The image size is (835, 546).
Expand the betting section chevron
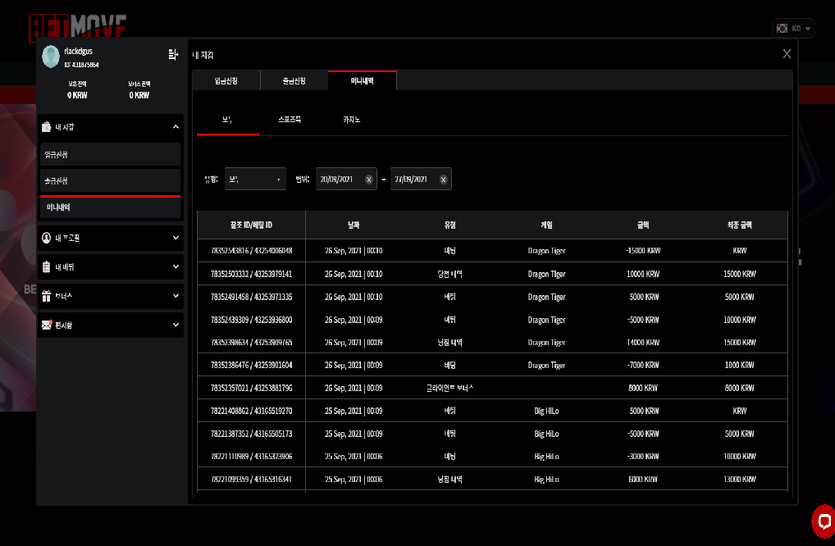(x=176, y=266)
